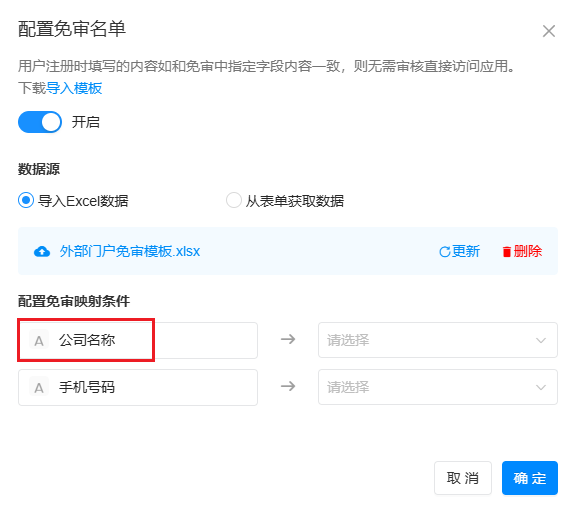Click the arrow icon after 手机号码
Image resolution: width=571 pixels, height=510 pixels.
click(288, 386)
